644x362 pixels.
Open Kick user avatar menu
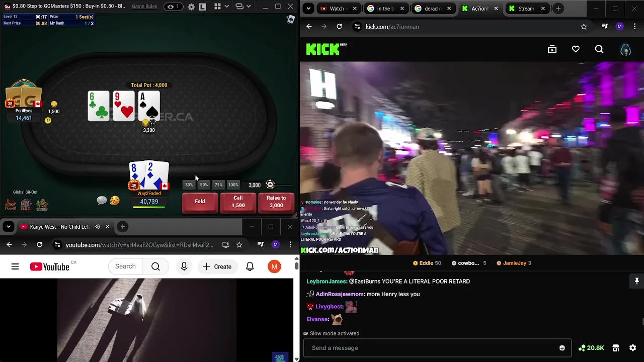pos(625,49)
